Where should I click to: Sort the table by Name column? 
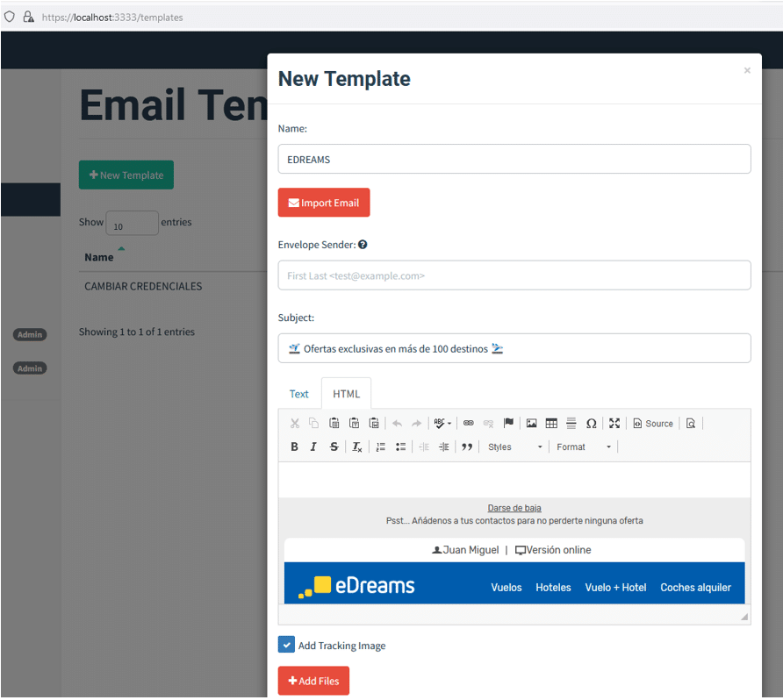click(99, 257)
